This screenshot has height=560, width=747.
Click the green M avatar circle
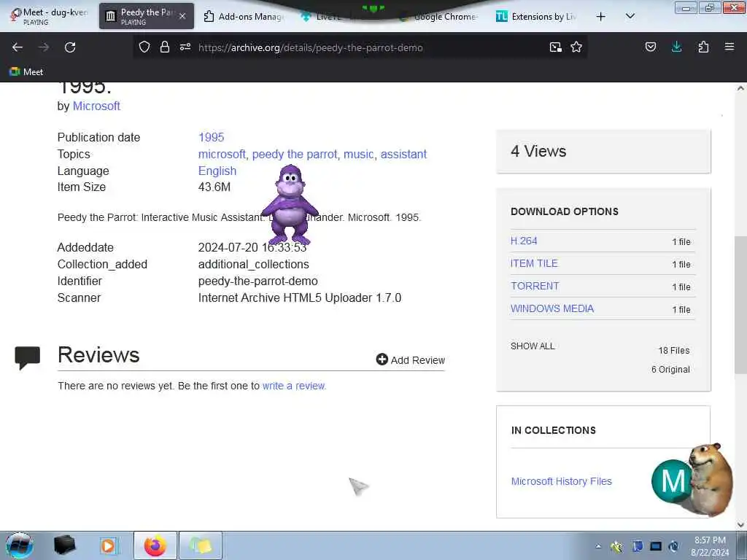(672, 481)
